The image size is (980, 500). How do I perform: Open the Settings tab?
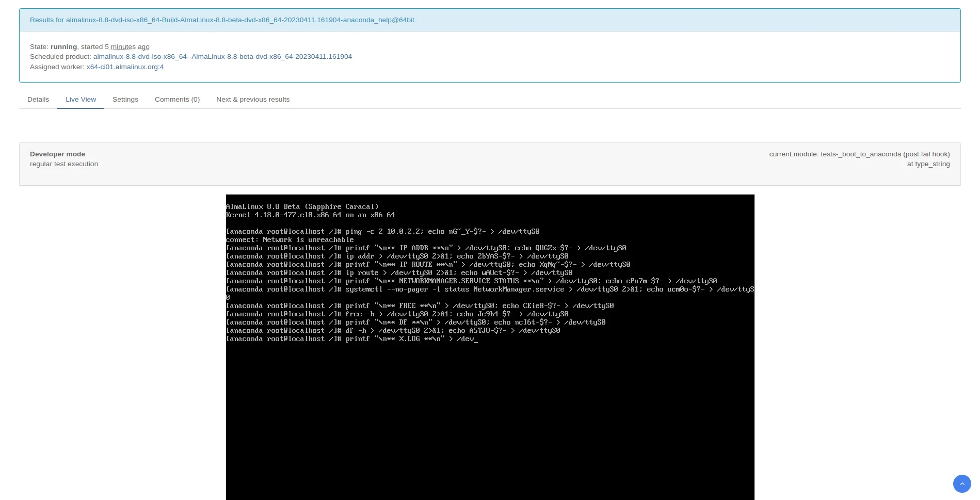125,100
